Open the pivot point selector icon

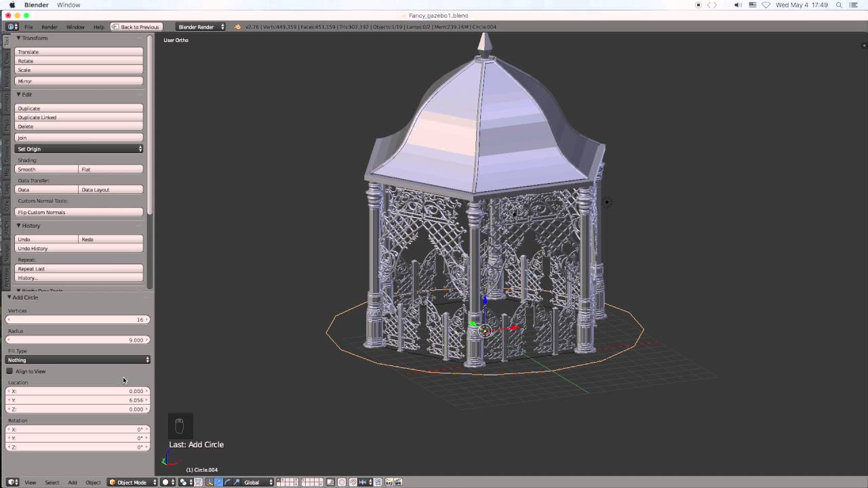tap(186, 482)
